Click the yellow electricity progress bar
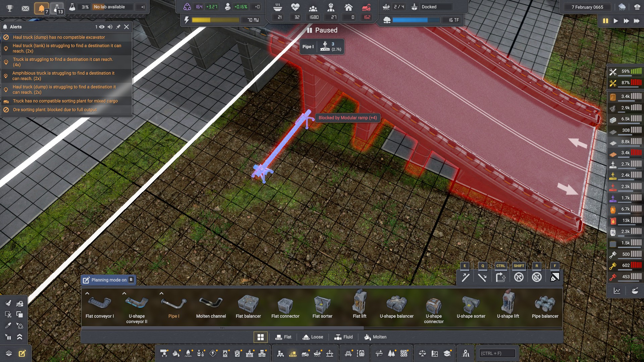Screen dimensions: 644x362 (215, 20)
